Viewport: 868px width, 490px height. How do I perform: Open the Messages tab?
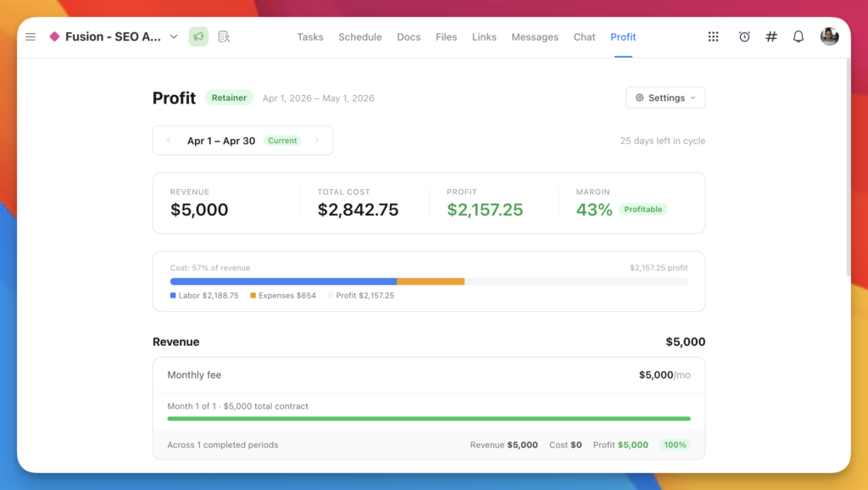pos(535,37)
